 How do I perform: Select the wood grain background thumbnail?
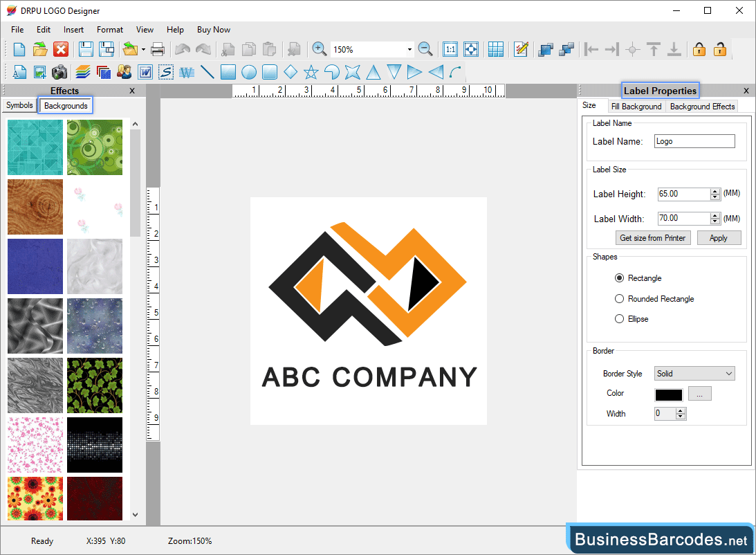[x=35, y=207]
